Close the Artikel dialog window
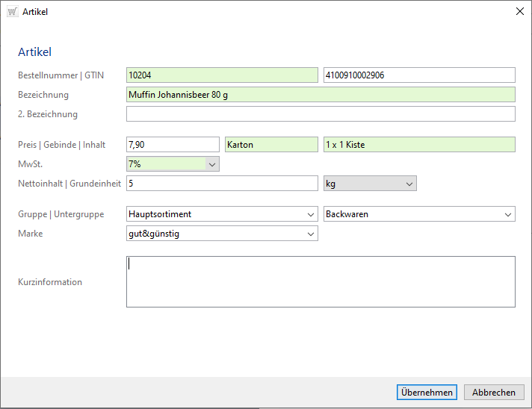This screenshot has height=409, width=532. pos(520,11)
